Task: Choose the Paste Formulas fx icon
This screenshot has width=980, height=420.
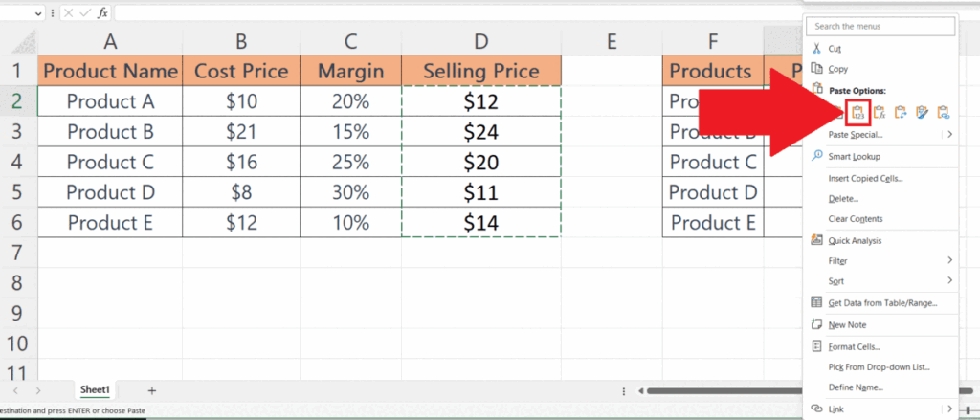Action: tap(880, 113)
